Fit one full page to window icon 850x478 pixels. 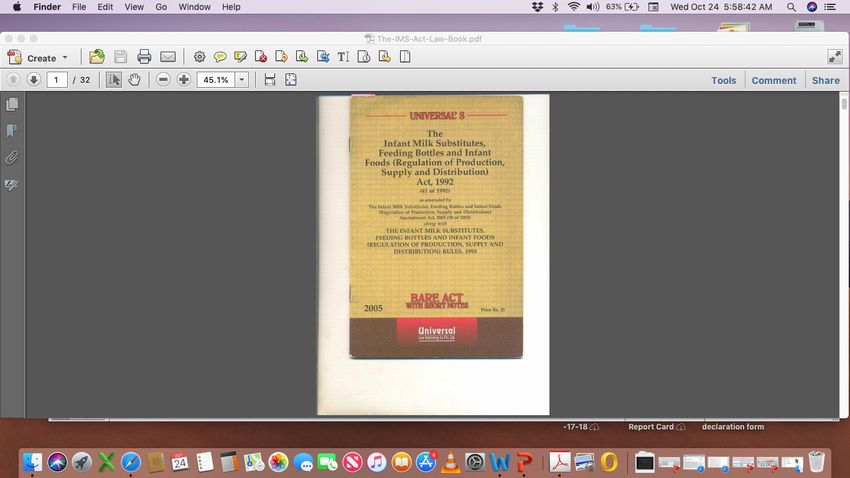pos(291,80)
